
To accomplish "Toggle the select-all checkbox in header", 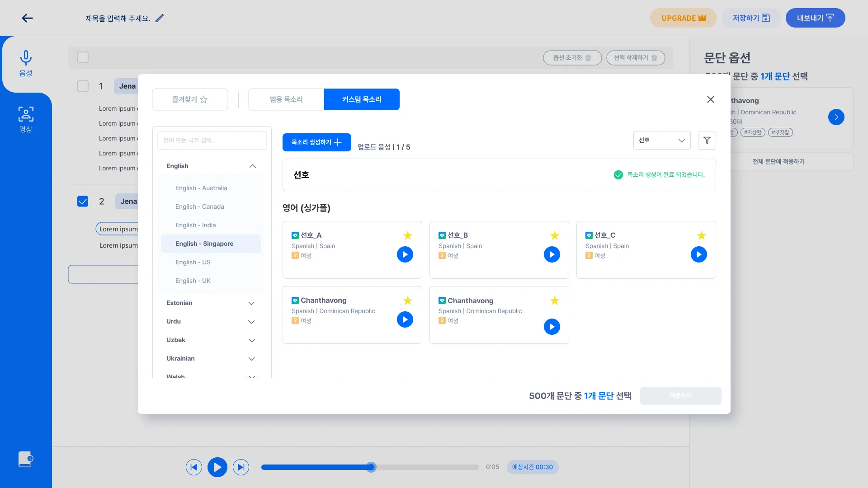I will pyautogui.click(x=83, y=58).
